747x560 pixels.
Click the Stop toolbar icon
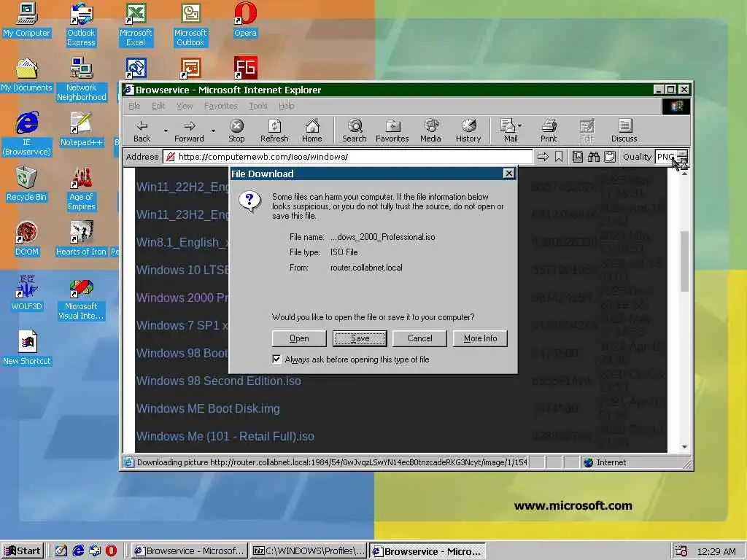click(x=236, y=131)
